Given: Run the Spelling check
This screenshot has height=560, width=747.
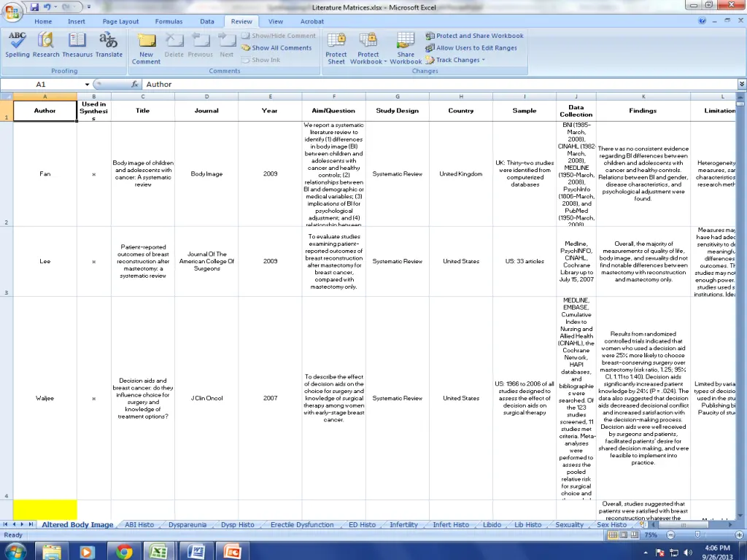Looking at the screenshot, I should (x=18, y=44).
